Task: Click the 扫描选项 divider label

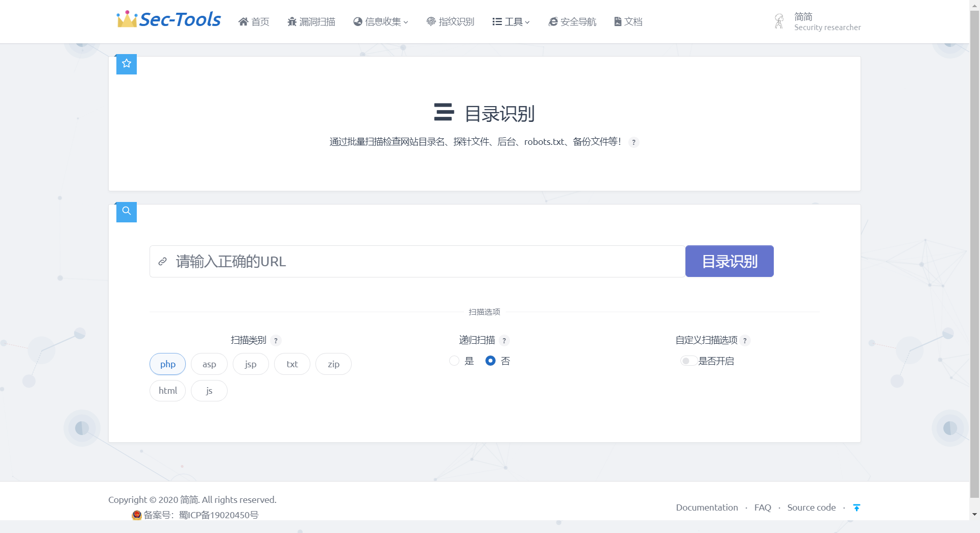Action: click(x=484, y=312)
